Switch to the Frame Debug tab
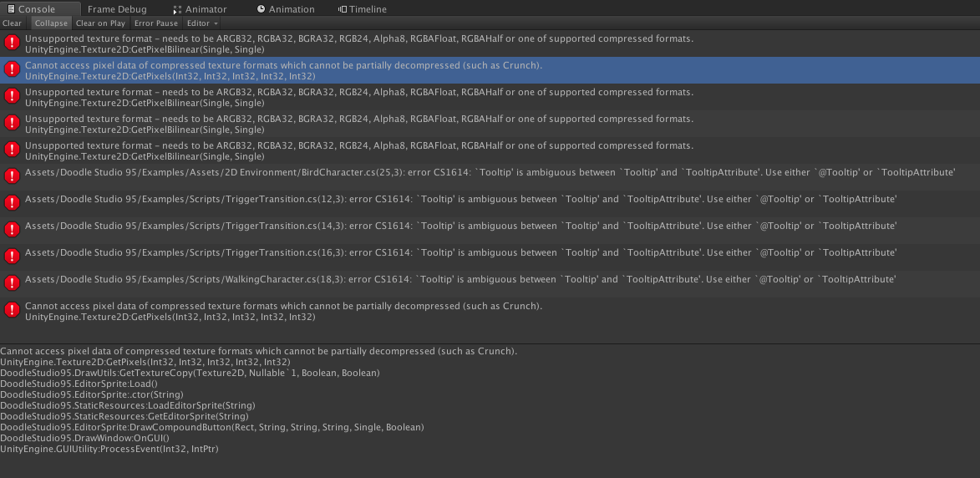980x478 pixels. [x=117, y=9]
